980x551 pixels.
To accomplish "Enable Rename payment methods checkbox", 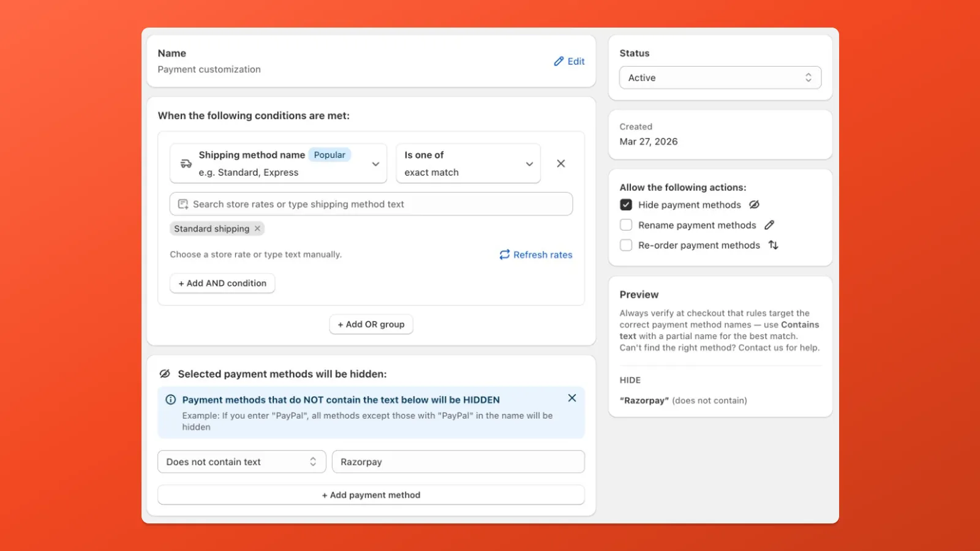I will point(626,225).
